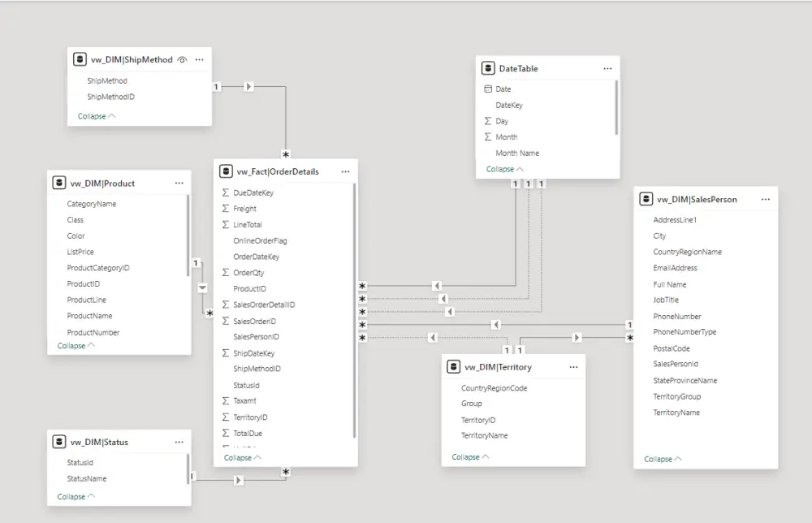Screen dimensions: 812x523
Task: Select the EmailAddress field in SalesPerson table
Action: coord(675,268)
